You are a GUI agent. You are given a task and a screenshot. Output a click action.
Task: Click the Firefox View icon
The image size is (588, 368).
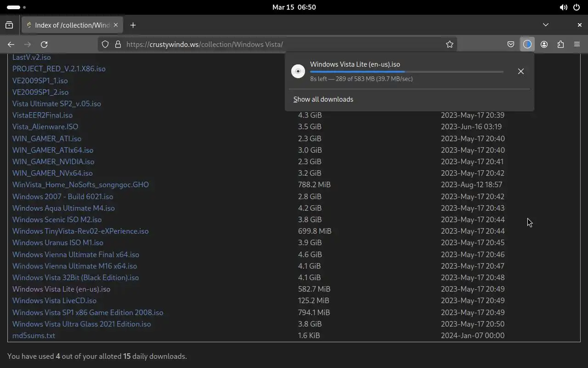pos(9,25)
